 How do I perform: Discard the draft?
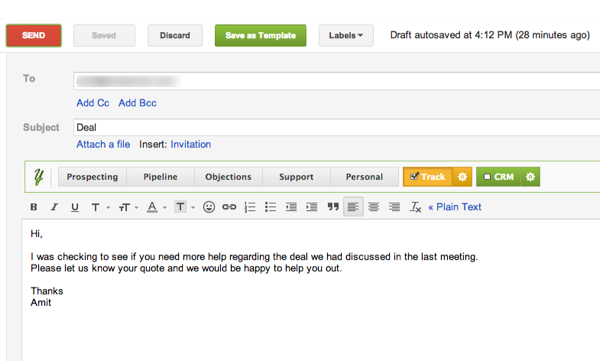(175, 36)
